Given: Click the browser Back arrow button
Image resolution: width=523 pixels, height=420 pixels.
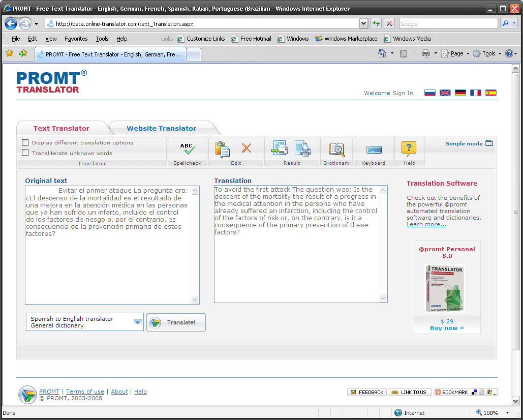Looking at the screenshot, I should 11,24.
